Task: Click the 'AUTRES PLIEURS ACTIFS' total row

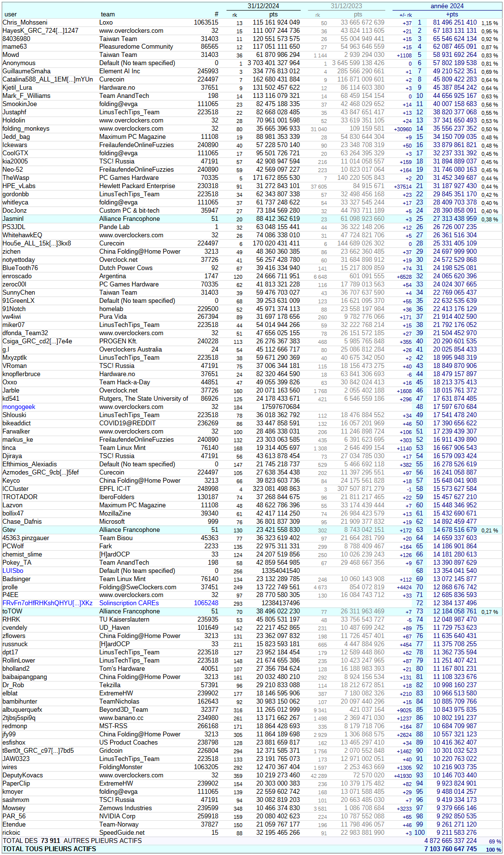Action: pos(72,841)
